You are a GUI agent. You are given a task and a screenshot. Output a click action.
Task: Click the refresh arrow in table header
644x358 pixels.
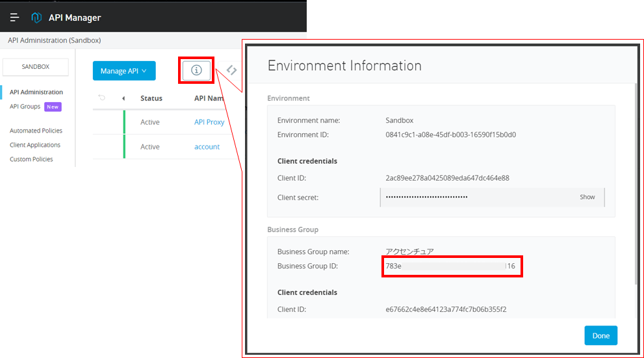(101, 98)
